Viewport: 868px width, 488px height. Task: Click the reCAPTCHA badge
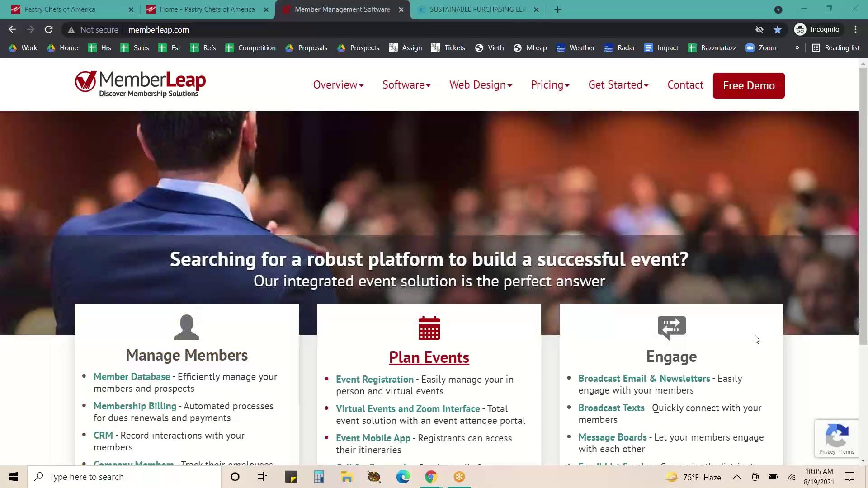[836, 438]
